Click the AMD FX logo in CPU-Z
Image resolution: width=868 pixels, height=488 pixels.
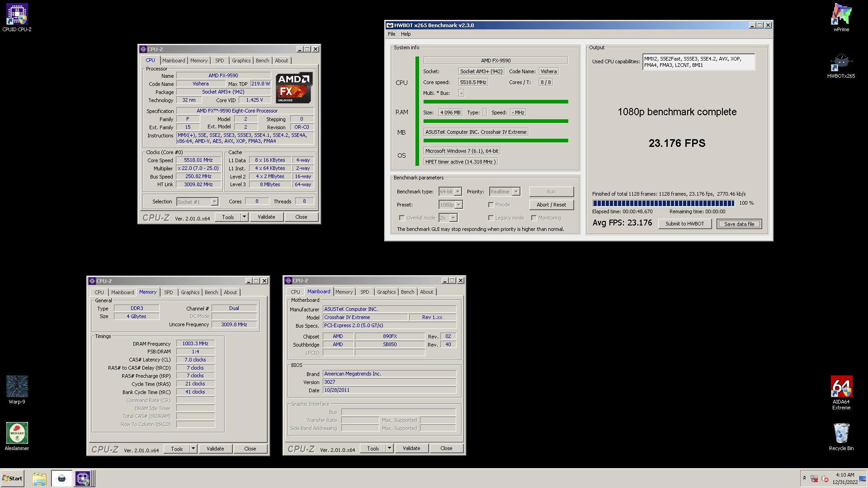coord(294,88)
